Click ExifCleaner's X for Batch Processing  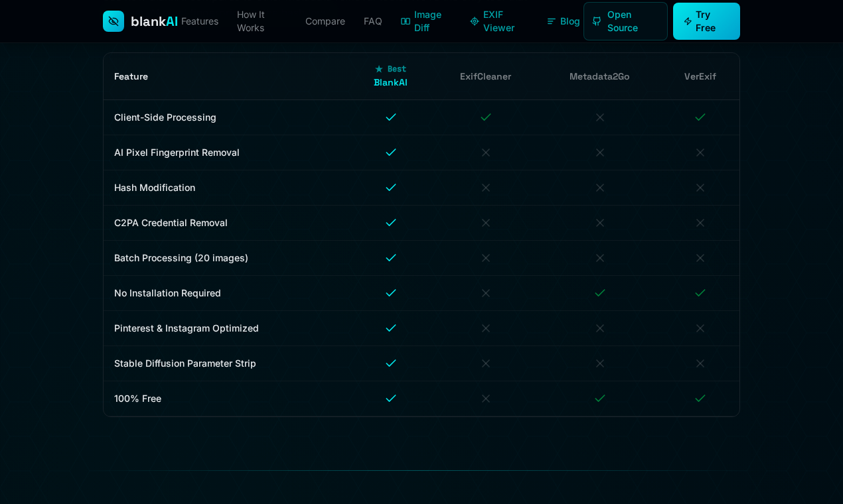click(485, 258)
